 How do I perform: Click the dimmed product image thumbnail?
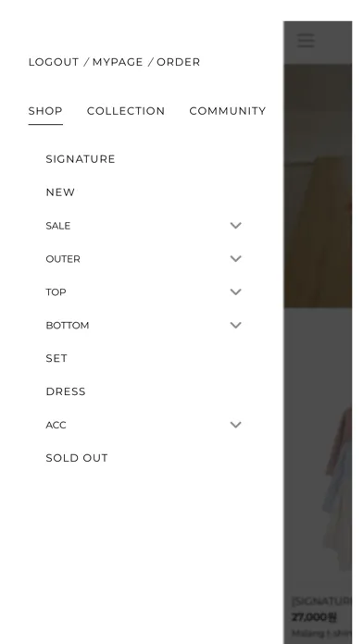[318, 450]
